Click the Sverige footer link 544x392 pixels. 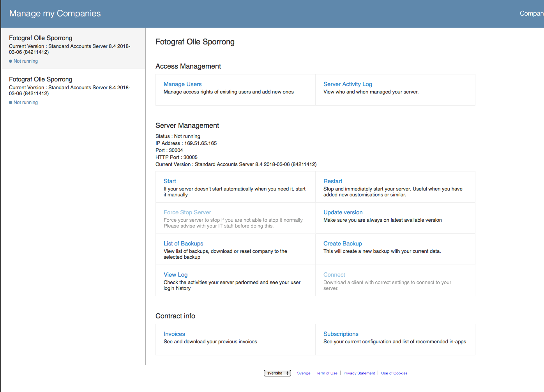[x=304, y=373]
